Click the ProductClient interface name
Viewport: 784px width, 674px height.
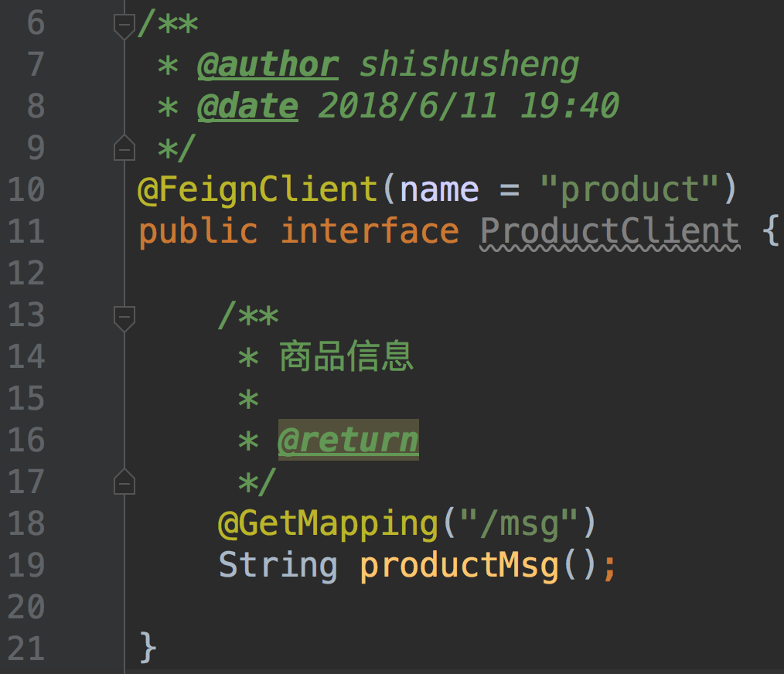pyautogui.click(x=609, y=231)
